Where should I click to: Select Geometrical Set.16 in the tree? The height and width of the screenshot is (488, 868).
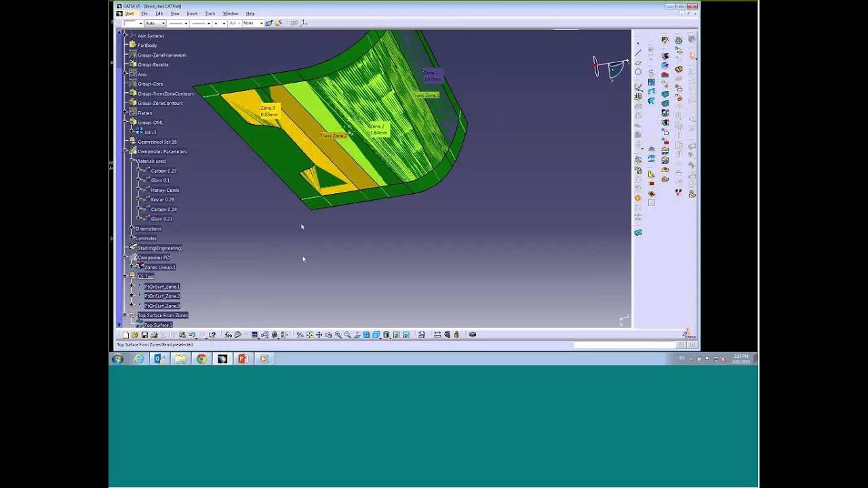[157, 142]
